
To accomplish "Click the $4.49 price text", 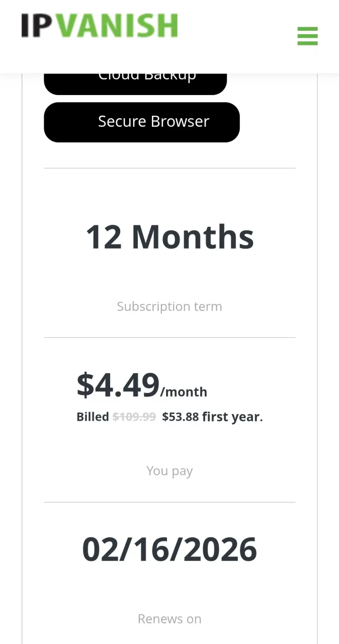I will pos(118,385).
